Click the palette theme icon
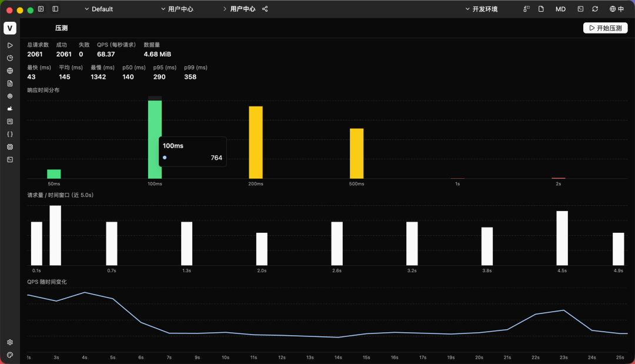Viewport: 635px width, 364px height. click(x=10, y=355)
